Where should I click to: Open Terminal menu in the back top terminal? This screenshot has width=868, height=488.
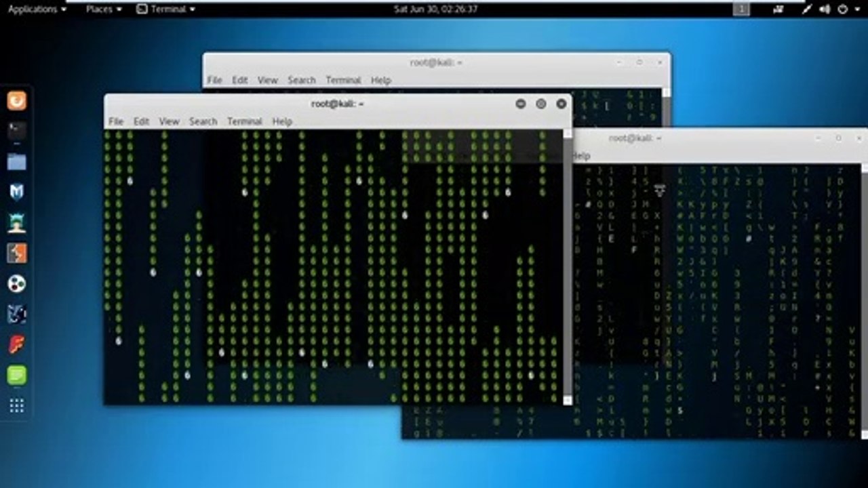[x=343, y=80]
